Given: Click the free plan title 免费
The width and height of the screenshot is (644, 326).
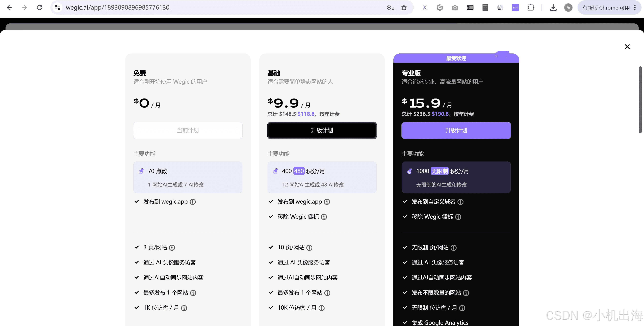Looking at the screenshot, I should click(x=140, y=73).
